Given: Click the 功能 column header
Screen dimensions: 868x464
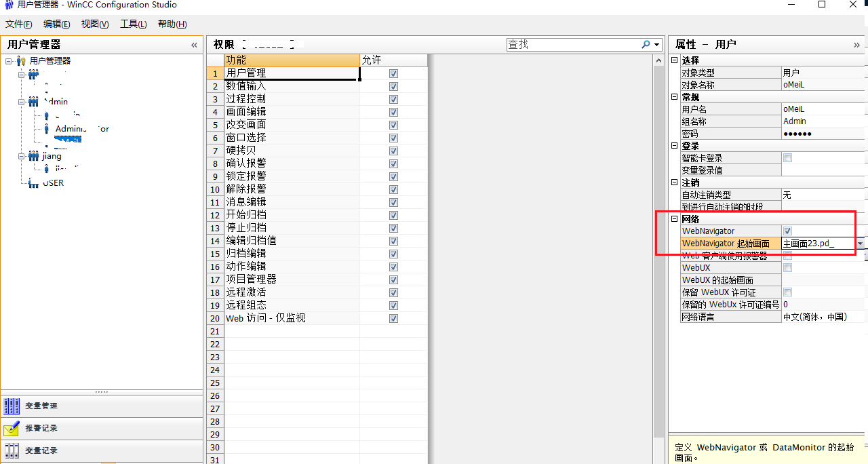Looking at the screenshot, I should point(292,60).
